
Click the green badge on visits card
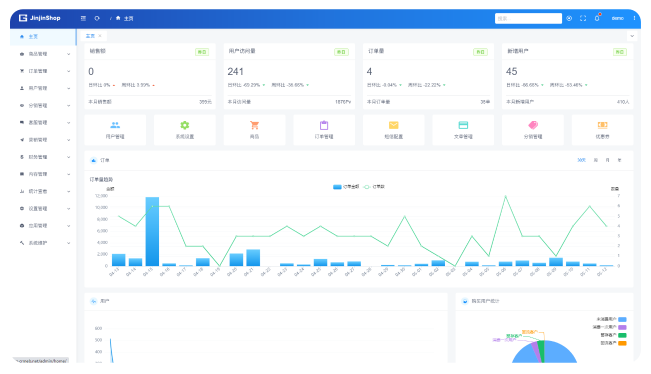[x=341, y=52]
